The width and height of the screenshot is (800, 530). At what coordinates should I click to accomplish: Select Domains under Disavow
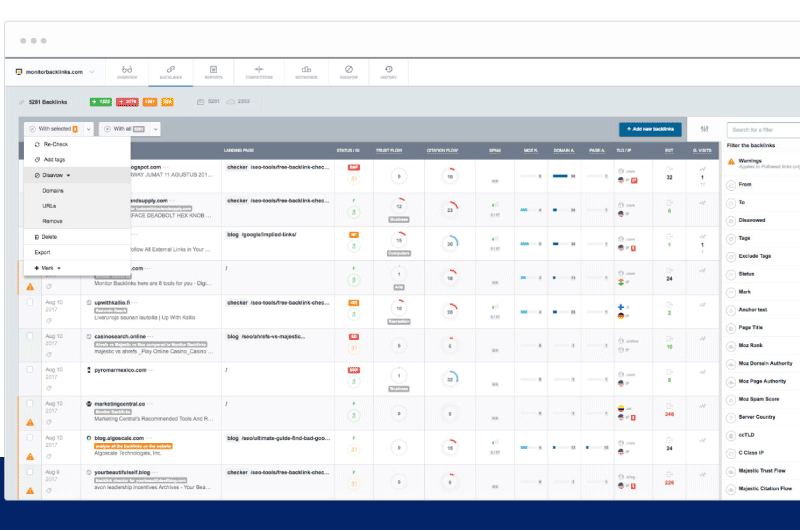(78, 191)
